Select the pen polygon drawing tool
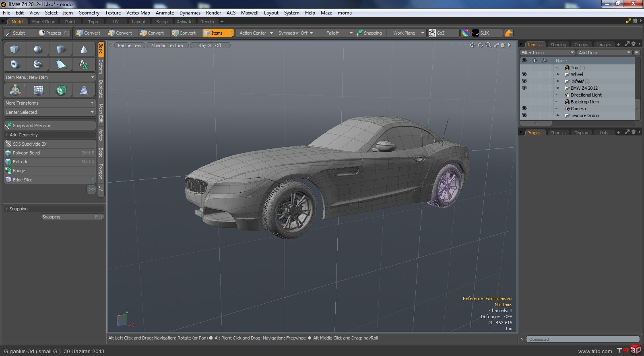 point(60,64)
